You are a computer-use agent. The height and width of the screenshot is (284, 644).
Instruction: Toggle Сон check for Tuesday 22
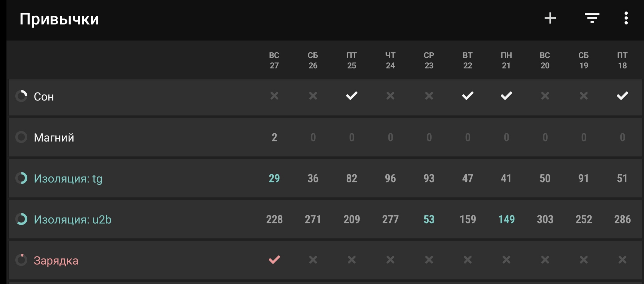[x=468, y=96]
